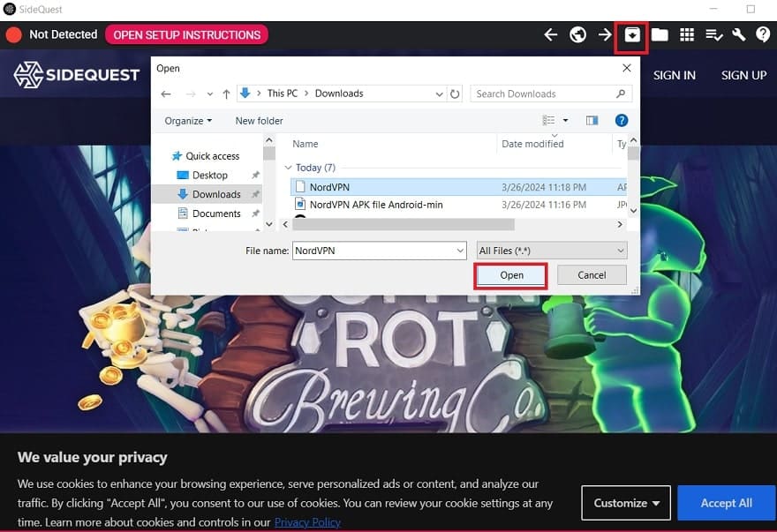Click the SideQuest logo
This screenshot has width=777, height=532.
(76, 75)
